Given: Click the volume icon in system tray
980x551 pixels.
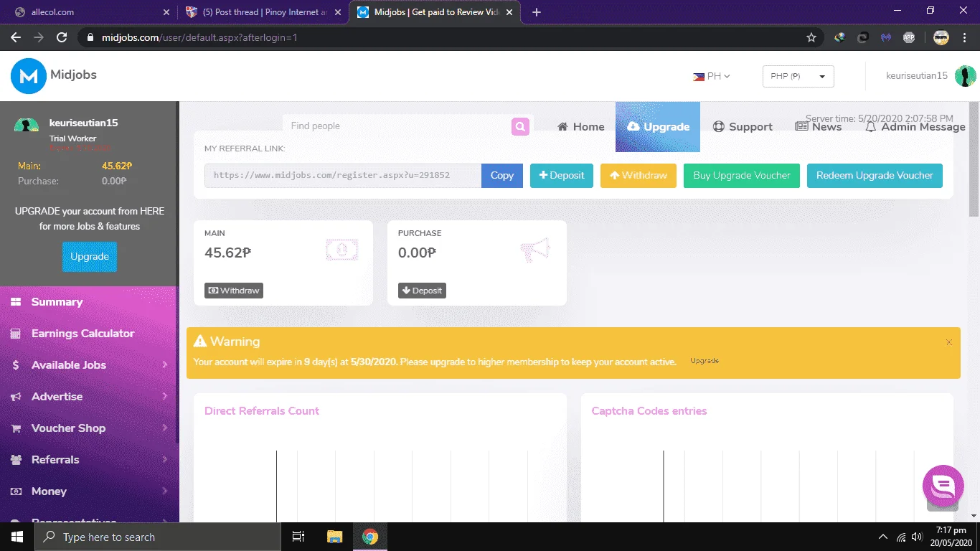Looking at the screenshot, I should click(x=917, y=537).
